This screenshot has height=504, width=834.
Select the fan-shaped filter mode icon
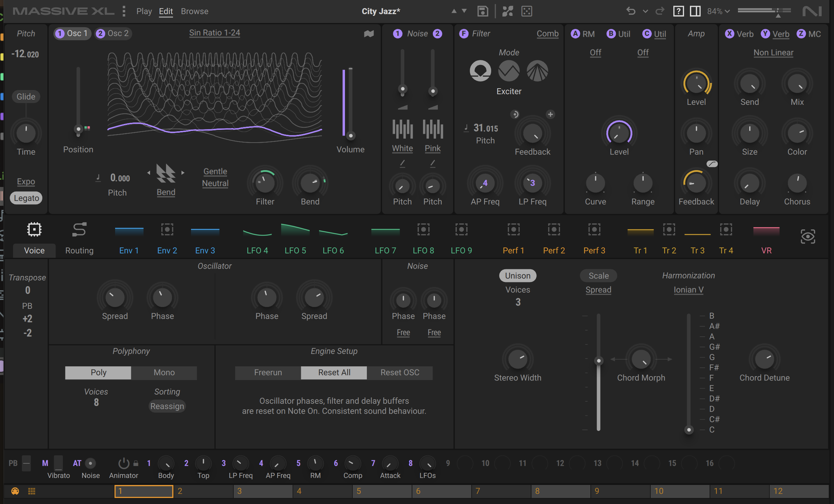click(537, 71)
